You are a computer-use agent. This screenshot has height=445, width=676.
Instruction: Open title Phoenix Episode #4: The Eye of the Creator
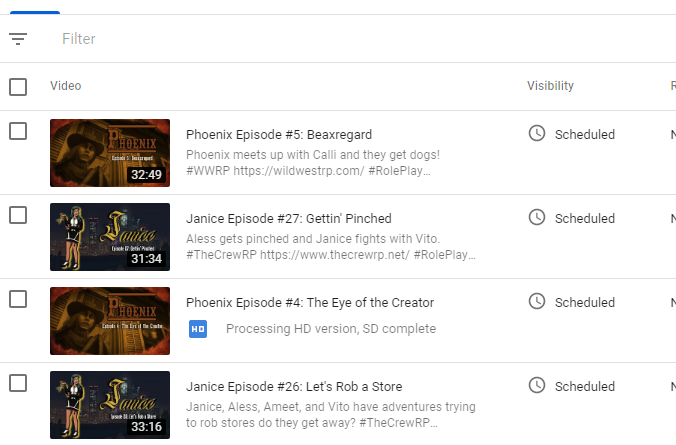pos(310,303)
